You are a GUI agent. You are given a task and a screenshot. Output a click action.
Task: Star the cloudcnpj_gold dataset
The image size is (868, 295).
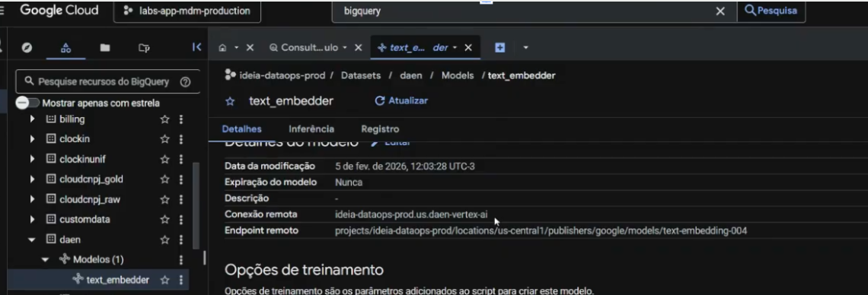(164, 179)
